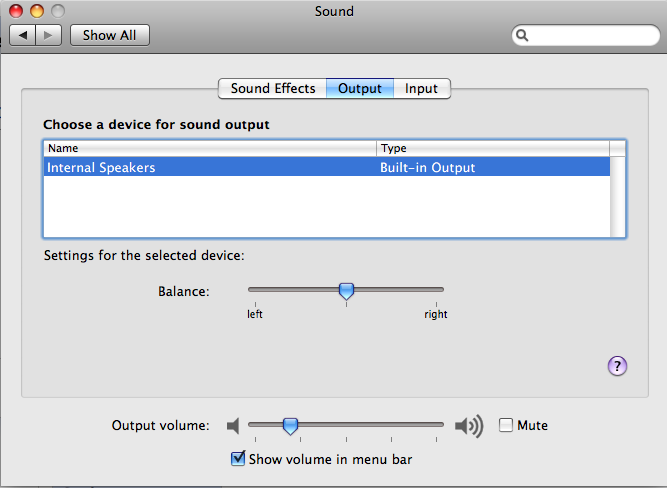Switch to the Input tab

tap(422, 88)
